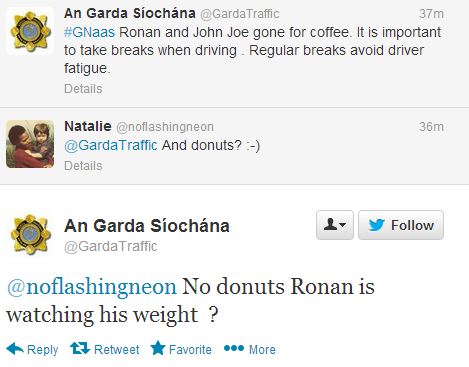Open the 37m timestamp link
Image resolution: width=469 pixels, height=367 pixels.
[431, 14]
